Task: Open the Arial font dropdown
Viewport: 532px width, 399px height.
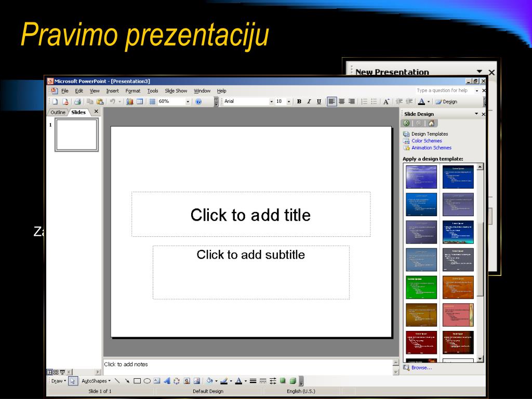Action: (x=271, y=101)
